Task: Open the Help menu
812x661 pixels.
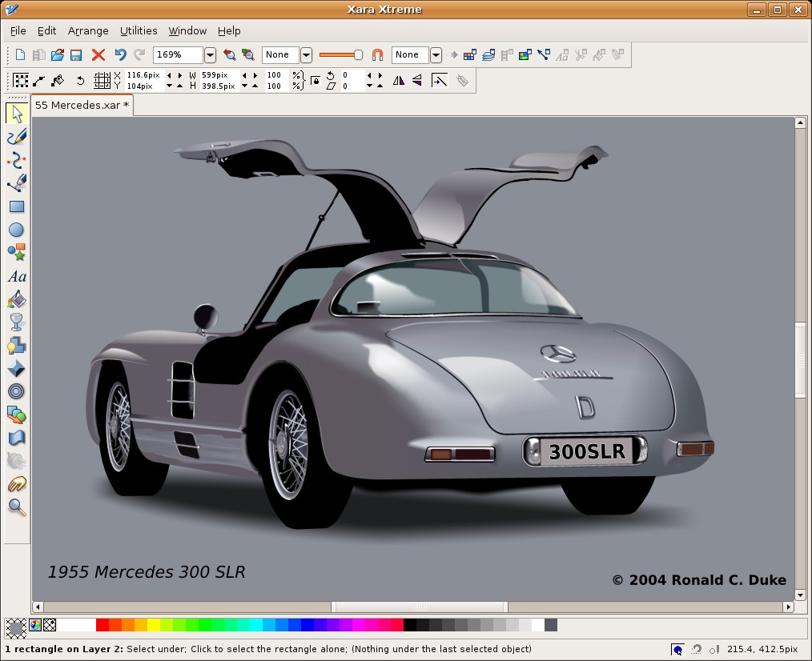Action: pos(229,31)
